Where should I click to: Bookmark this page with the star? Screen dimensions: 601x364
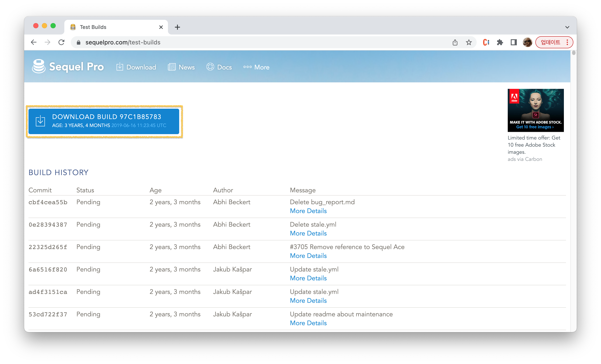[x=468, y=42]
